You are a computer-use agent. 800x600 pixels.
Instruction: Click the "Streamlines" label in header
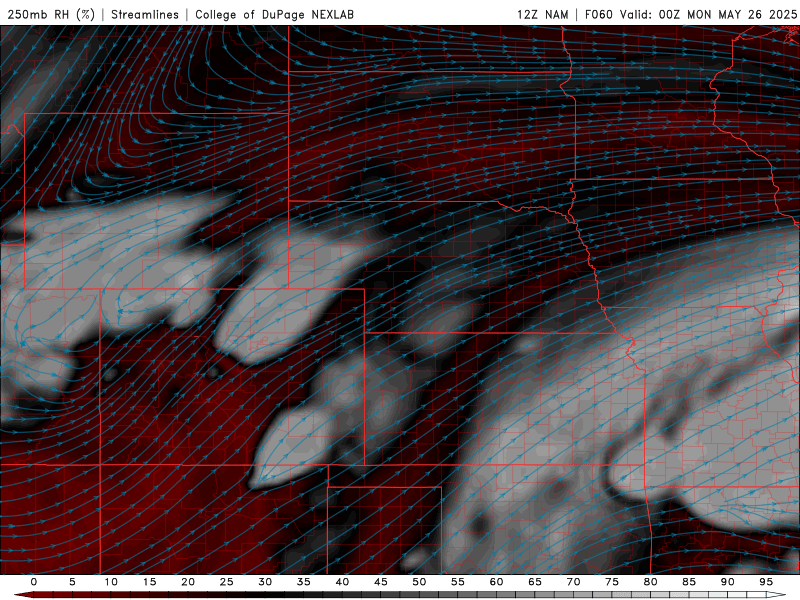pyautogui.click(x=145, y=14)
